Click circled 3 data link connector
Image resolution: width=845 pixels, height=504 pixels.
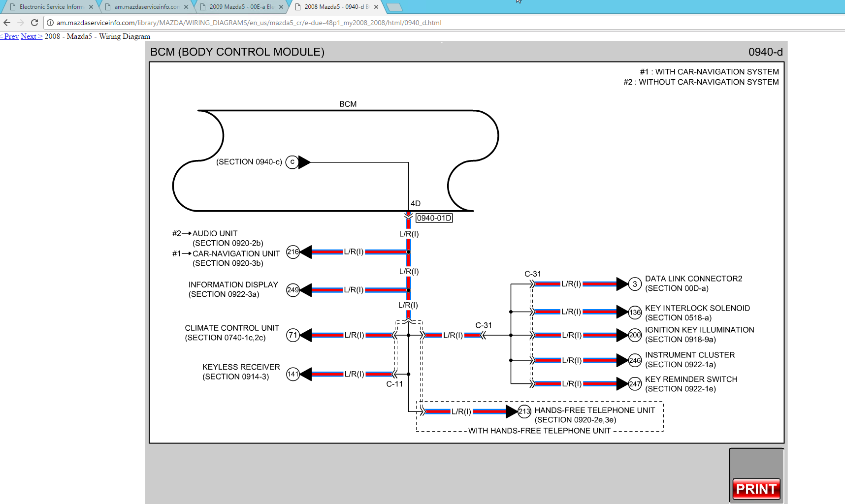(x=635, y=284)
